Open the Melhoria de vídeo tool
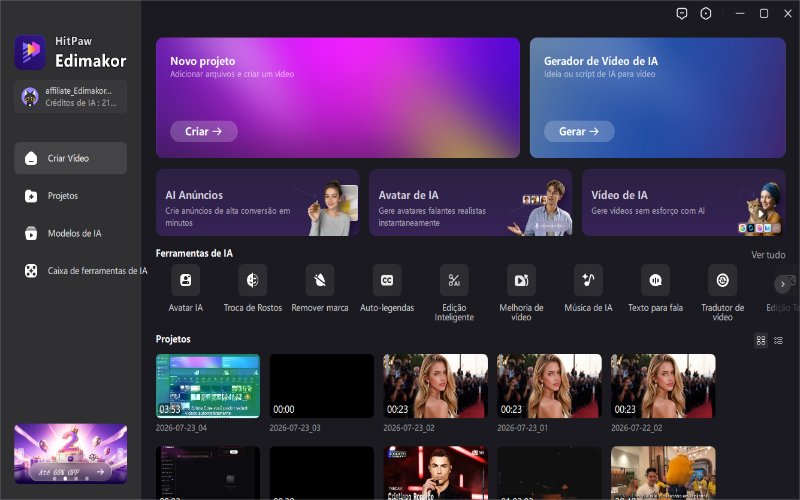This screenshot has height=500, width=800. (521, 280)
